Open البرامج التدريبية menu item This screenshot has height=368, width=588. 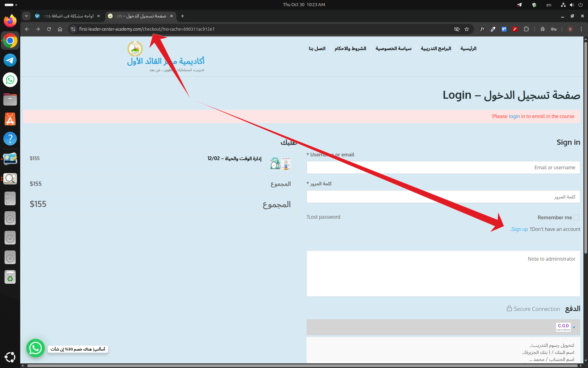[435, 48]
